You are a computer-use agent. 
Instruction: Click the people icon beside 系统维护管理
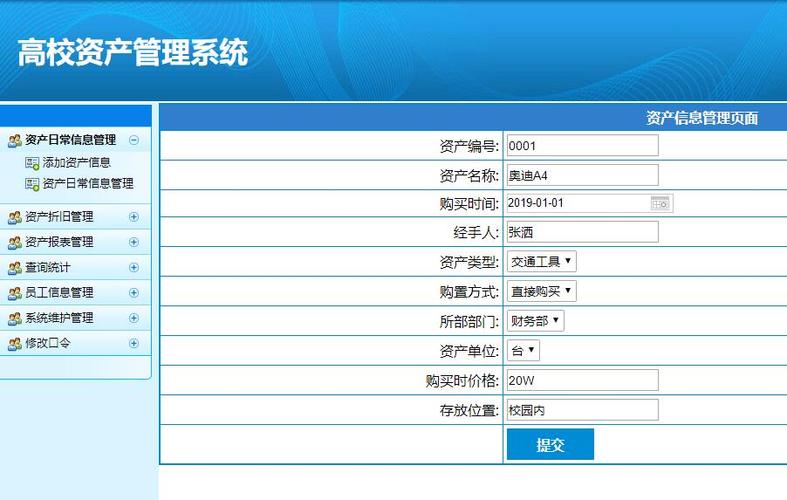15,318
